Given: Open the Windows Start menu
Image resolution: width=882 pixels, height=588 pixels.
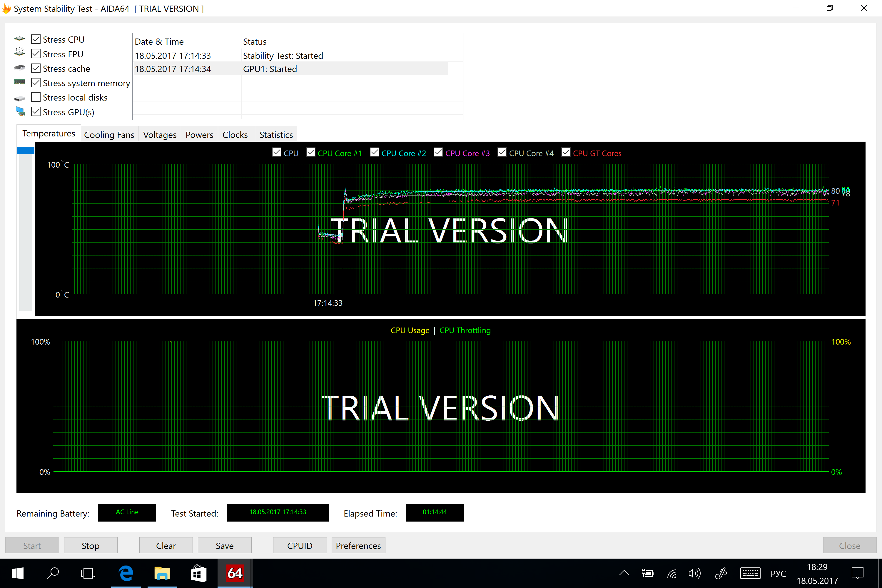Looking at the screenshot, I should pyautogui.click(x=18, y=573).
